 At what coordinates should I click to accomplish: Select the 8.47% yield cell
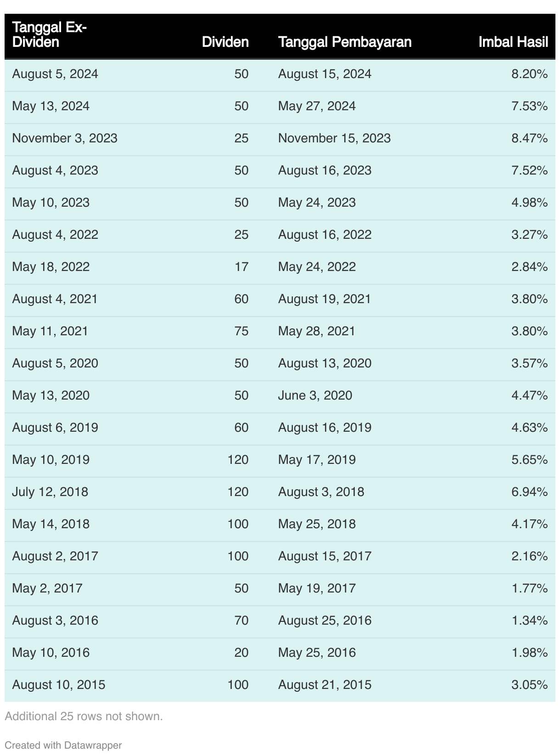click(530, 138)
